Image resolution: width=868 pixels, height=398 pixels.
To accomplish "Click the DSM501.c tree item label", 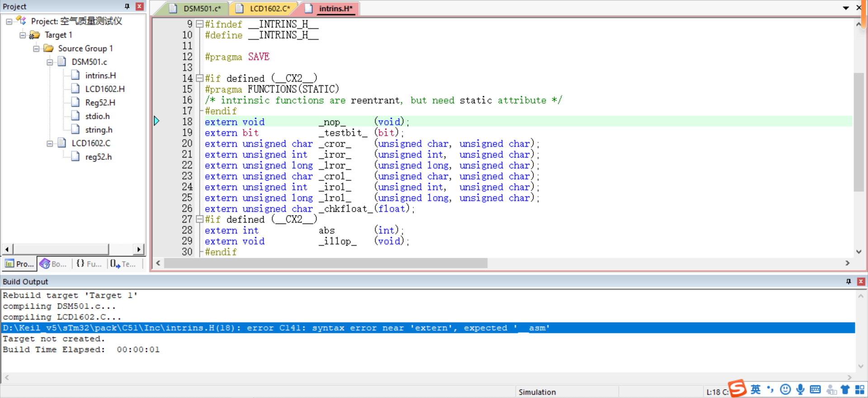I will [89, 62].
